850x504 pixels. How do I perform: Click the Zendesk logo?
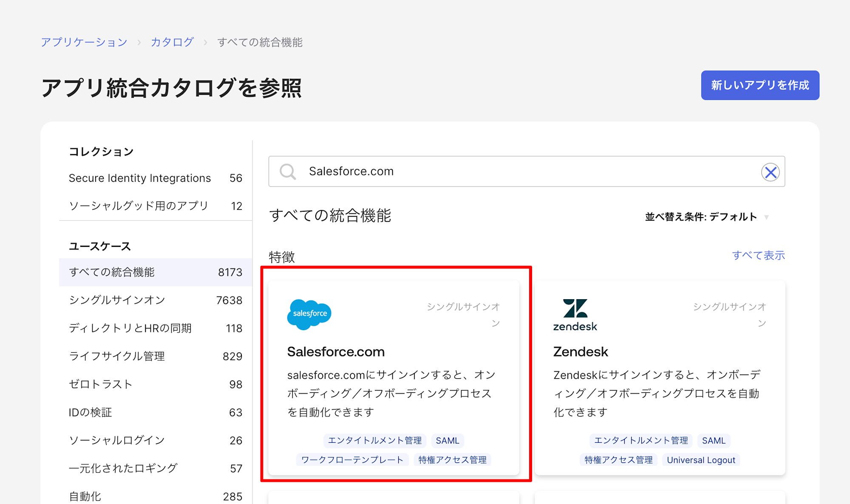[x=575, y=314]
